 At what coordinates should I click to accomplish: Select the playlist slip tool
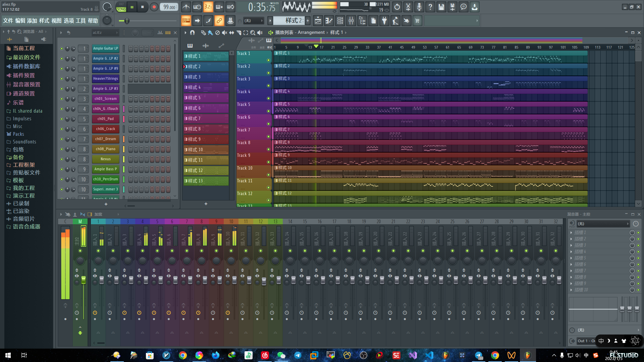231,33
